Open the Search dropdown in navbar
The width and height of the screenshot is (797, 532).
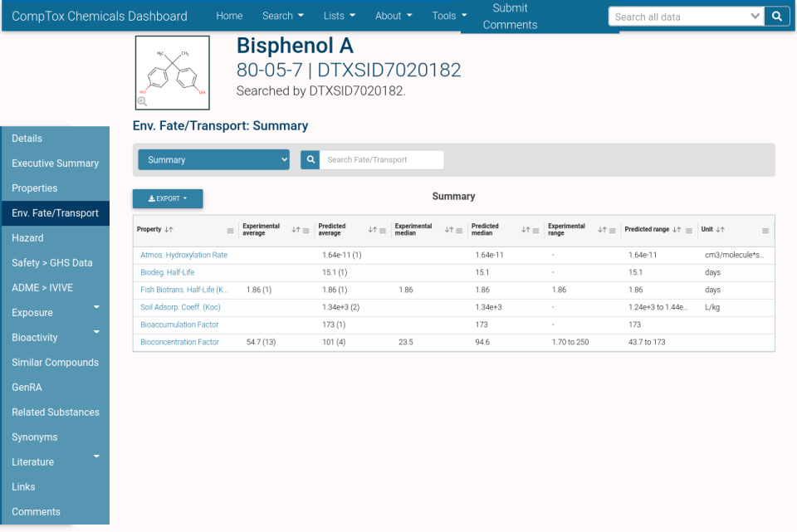(282, 16)
